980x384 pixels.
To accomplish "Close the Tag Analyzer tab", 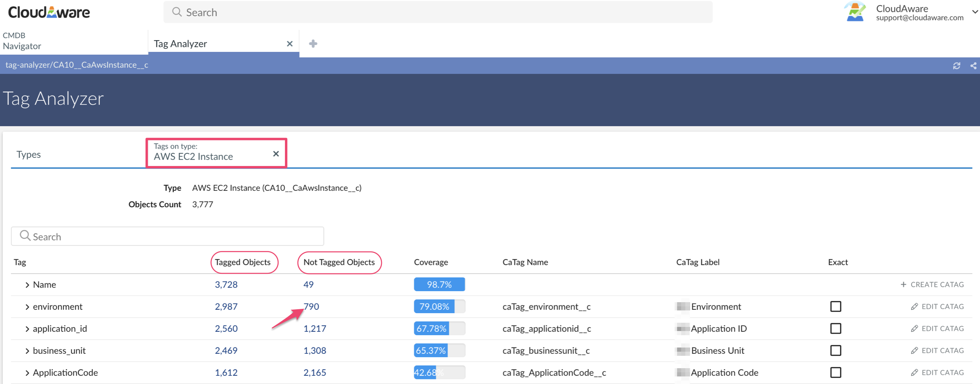I will click(290, 44).
